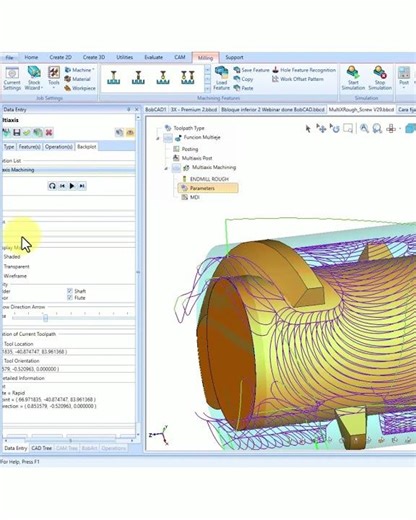This screenshot has width=416, height=520.
Task: Switch to 3X - Premium 2.bbcd document
Action: point(194,109)
